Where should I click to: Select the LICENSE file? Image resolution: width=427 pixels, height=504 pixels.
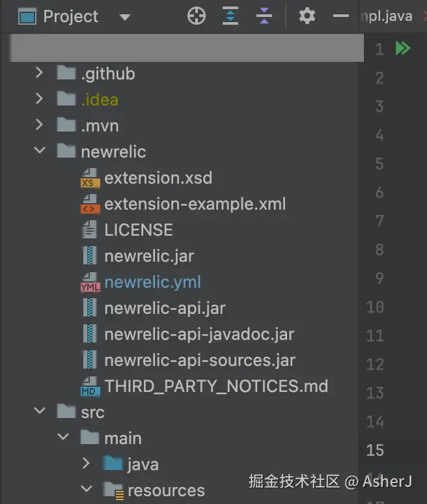(x=139, y=230)
